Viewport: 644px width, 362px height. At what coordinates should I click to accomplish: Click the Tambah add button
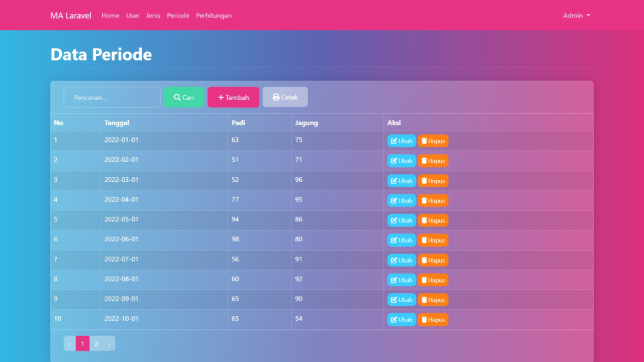(x=233, y=97)
